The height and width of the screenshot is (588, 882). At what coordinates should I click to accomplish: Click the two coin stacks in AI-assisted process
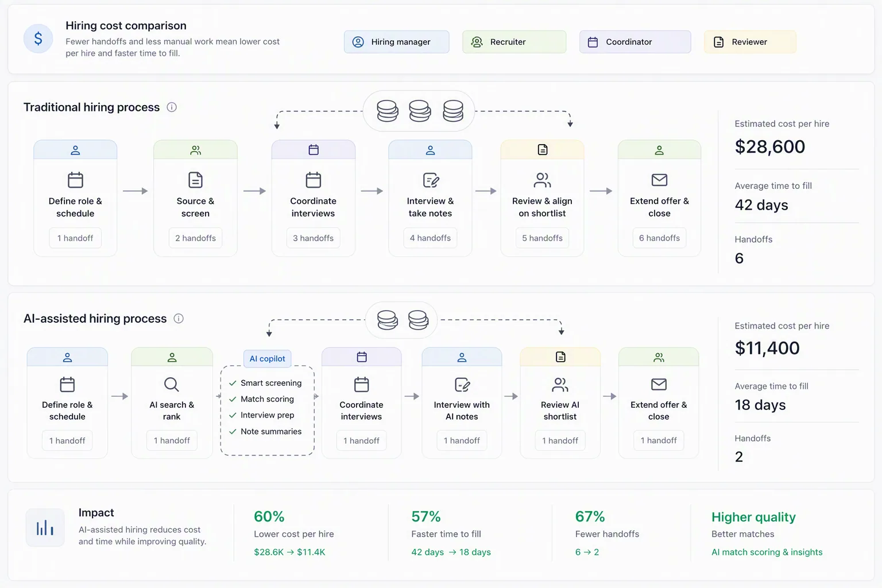coord(402,320)
